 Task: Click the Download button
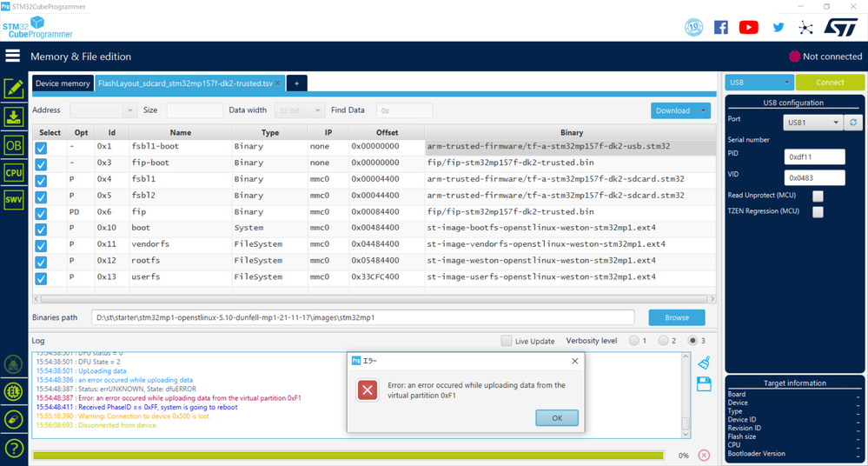(x=673, y=110)
